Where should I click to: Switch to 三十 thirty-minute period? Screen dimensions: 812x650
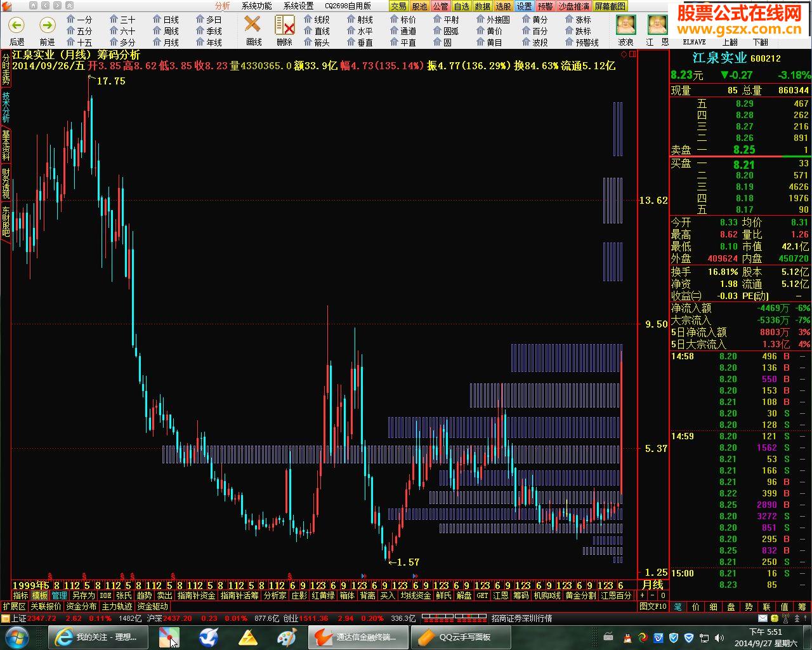[x=122, y=20]
